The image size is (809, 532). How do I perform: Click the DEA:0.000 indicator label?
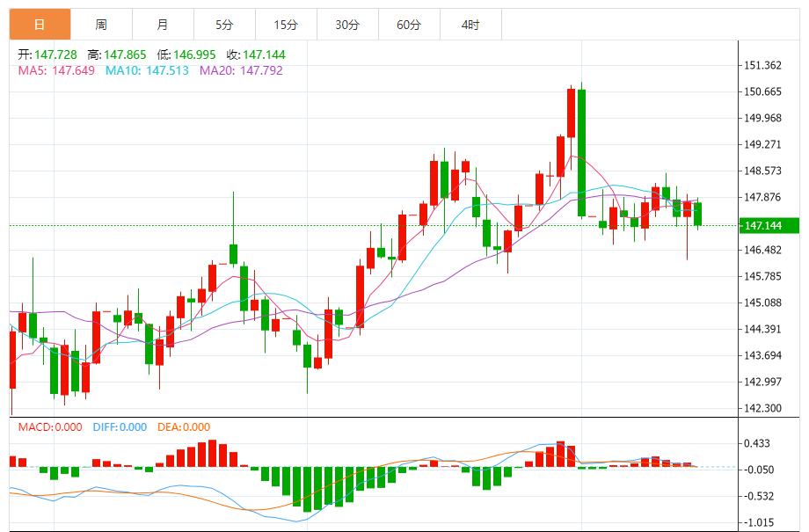point(184,427)
